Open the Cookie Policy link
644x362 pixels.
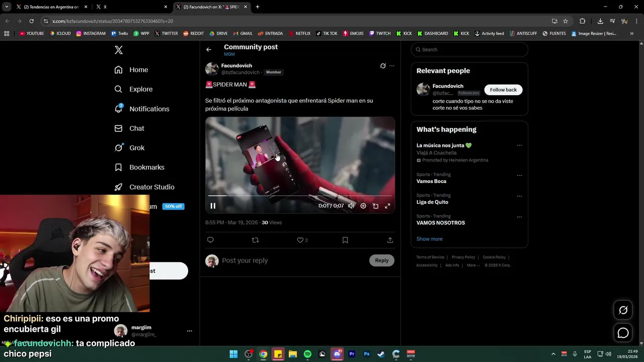pyautogui.click(x=494, y=257)
